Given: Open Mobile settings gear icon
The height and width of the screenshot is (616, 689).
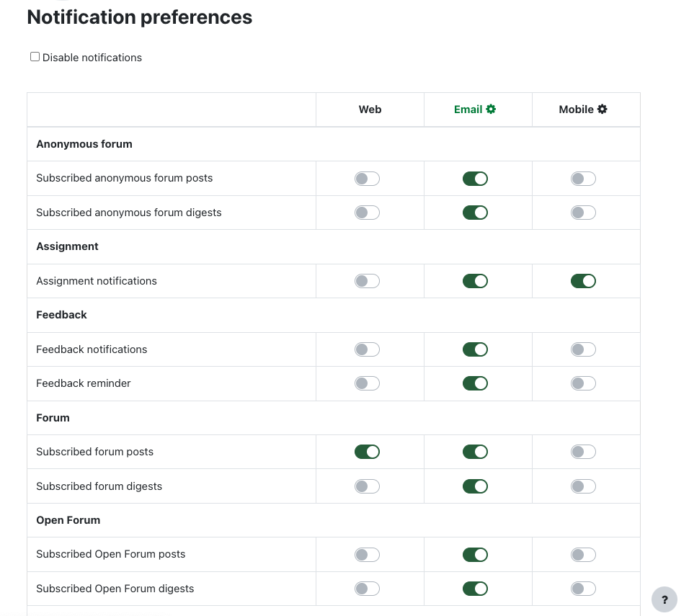Looking at the screenshot, I should (x=603, y=110).
